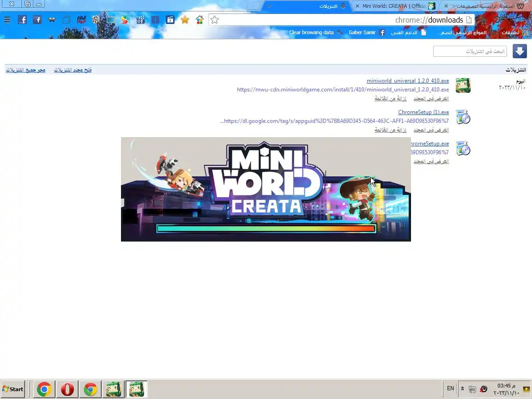Screen dimensions: 532x399
Task: Open miniworld_universal_1.2.0_410.exe file link
Action: [x=407, y=81]
